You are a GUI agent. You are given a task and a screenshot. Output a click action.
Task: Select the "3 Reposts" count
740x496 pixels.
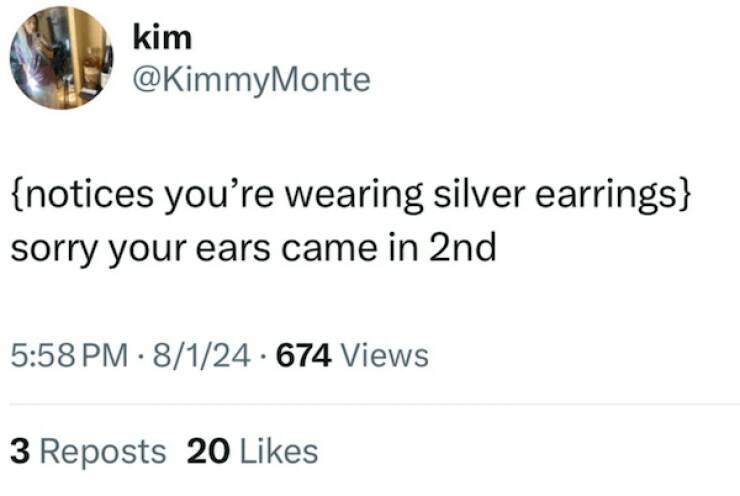88,452
